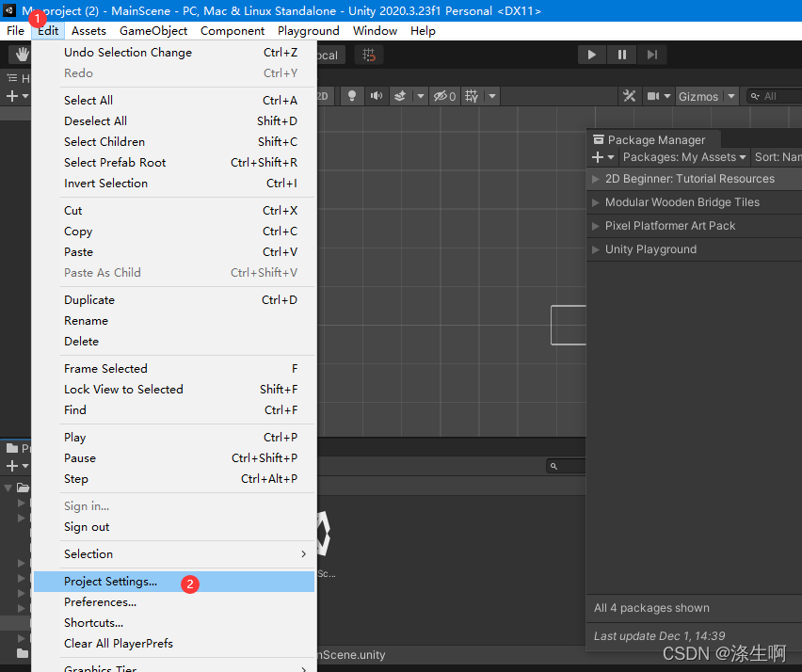Toggle scene effects icon
This screenshot has height=672, width=802.
click(x=400, y=96)
